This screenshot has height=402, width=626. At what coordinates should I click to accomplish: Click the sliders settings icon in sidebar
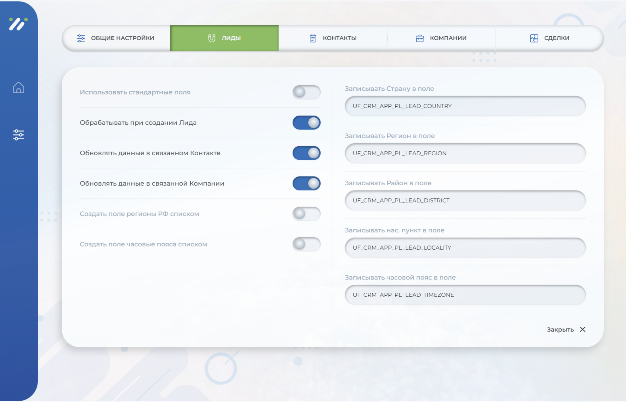[x=18, y=135]
